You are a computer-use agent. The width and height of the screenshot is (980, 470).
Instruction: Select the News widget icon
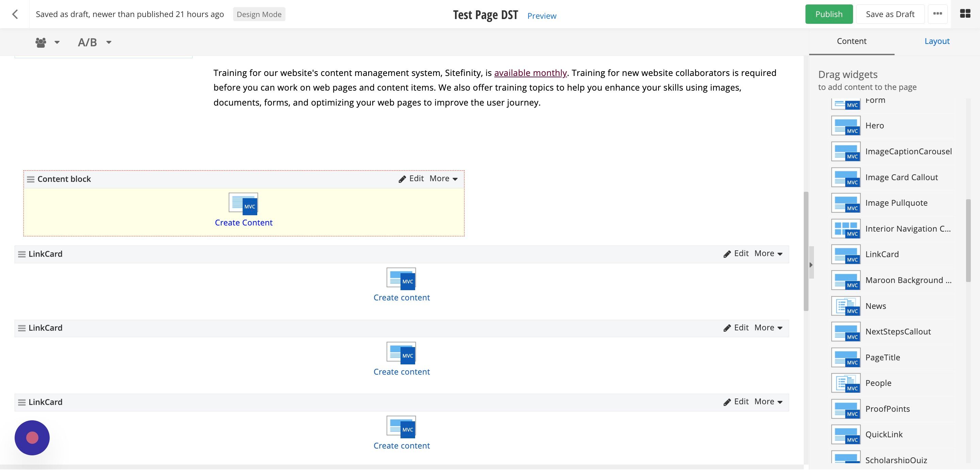[x=846, y=306]
